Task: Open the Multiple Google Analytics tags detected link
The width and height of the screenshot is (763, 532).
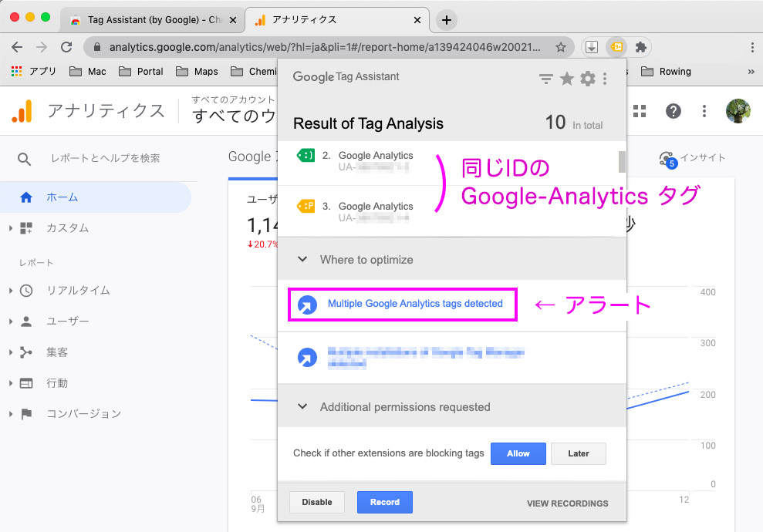Action: point(415,304)
